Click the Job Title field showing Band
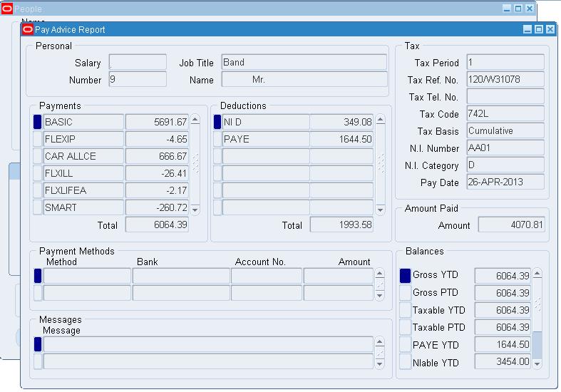 pos(304,62)
